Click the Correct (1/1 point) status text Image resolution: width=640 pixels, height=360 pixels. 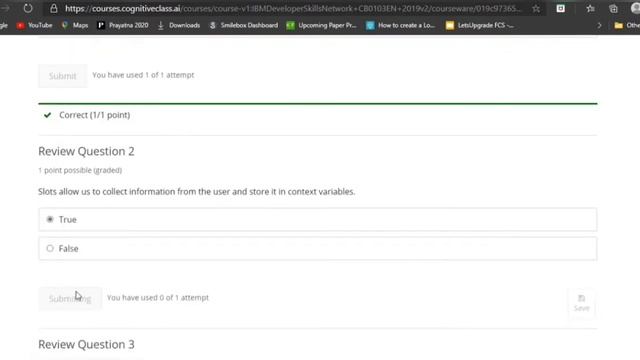[94, 115]
